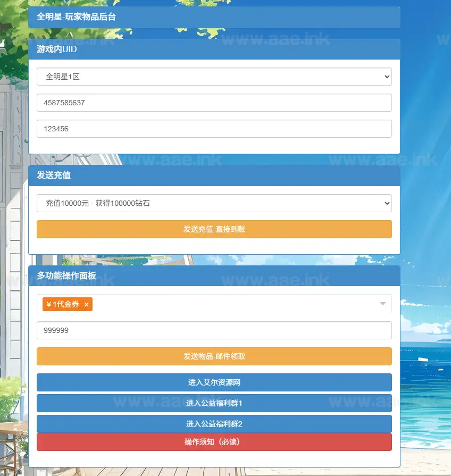Open the 全明星1区 server dropdown
The width and height of the screenshot is (451, 476).
click(214, 77)
